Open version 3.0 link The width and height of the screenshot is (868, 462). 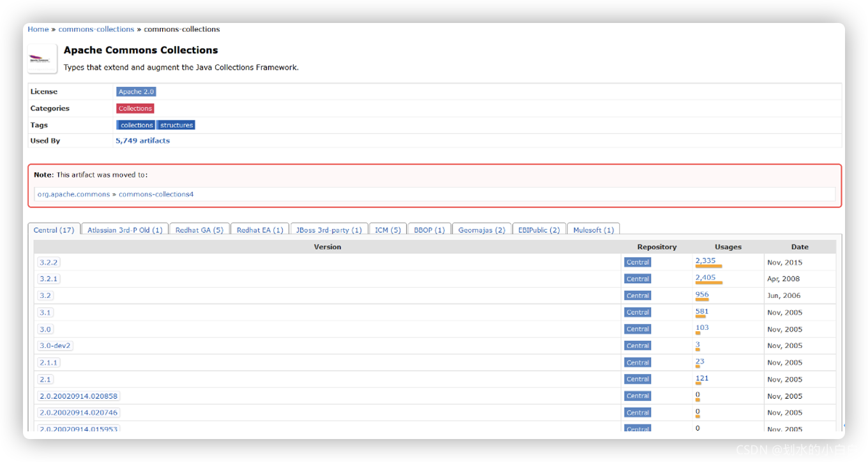coord(45,329)
